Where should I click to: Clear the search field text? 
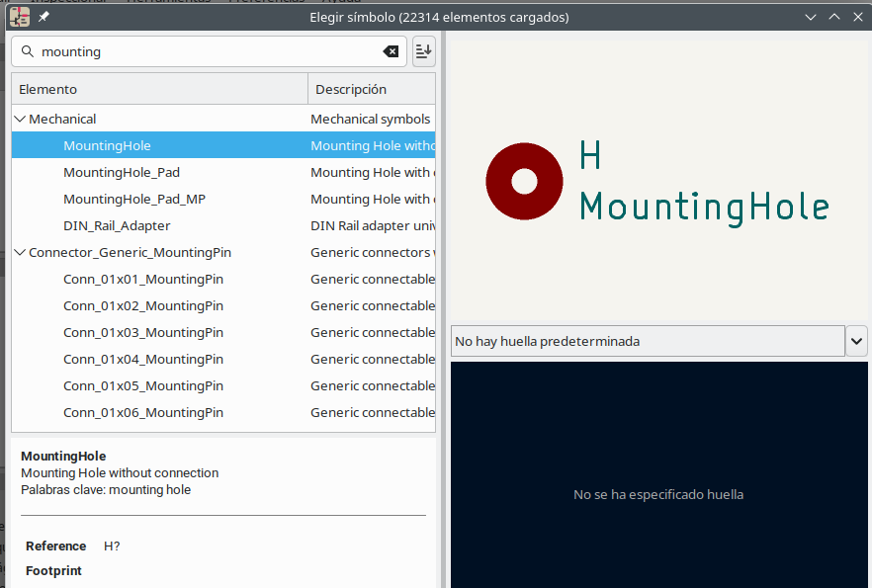pyautogui.click(x=391, y=51)
